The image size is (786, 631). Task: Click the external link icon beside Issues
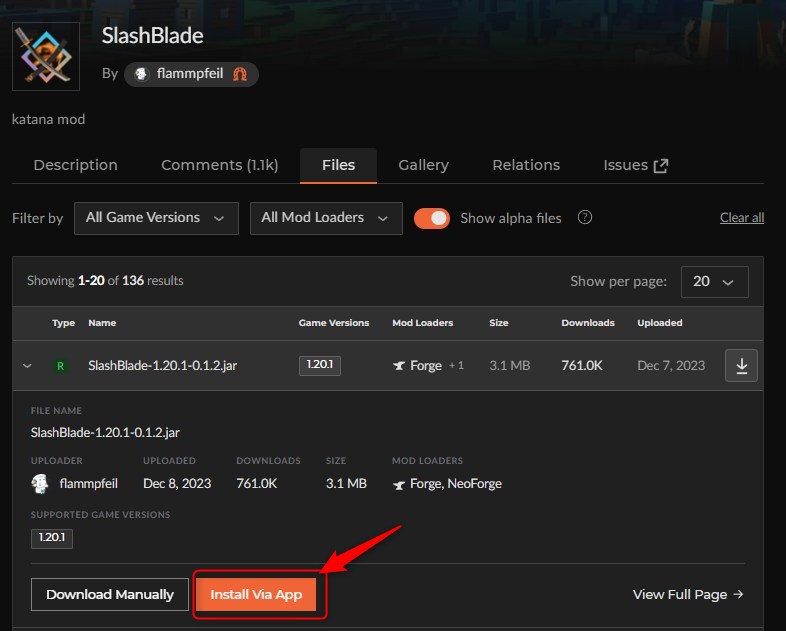pyautogui.click(x=661, y=165)
